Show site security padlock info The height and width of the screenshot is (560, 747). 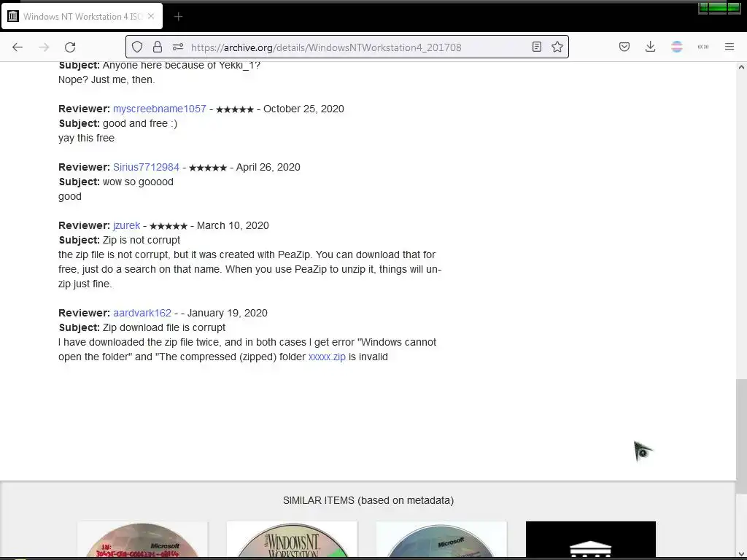(x=158, y=47)
